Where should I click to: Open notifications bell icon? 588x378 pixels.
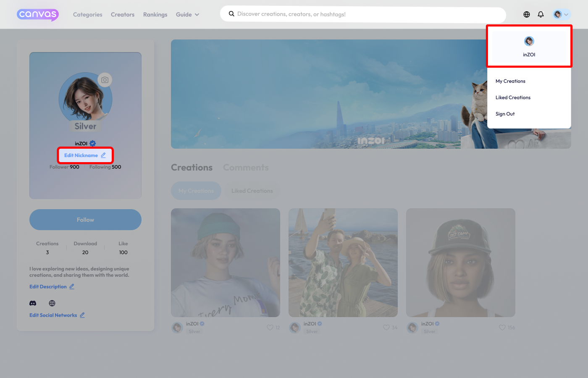tap(541, 14)
